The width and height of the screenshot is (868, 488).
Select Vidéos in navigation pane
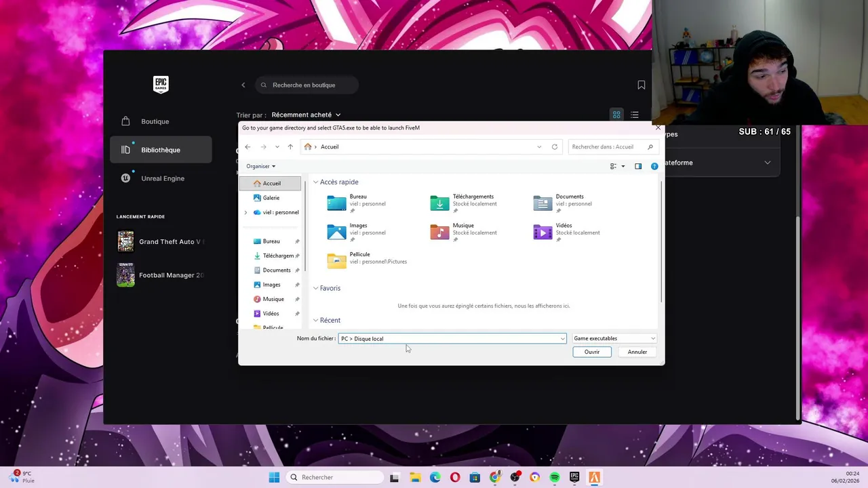pos(270,313)
